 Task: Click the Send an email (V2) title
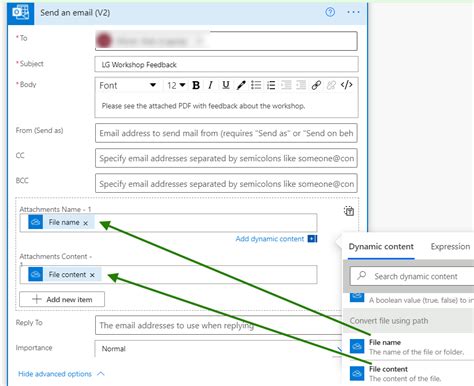(x=75, y=13)
